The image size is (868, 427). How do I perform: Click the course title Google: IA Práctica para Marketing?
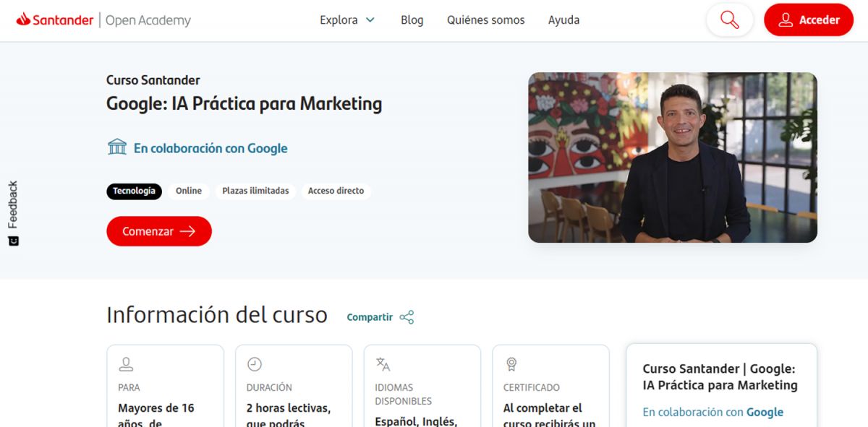(244, 103)
